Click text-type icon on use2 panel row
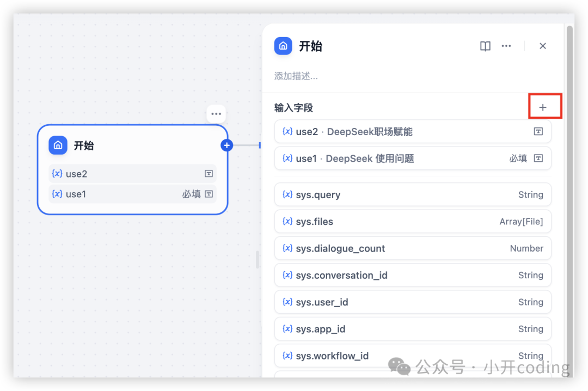 coord(538,132)
